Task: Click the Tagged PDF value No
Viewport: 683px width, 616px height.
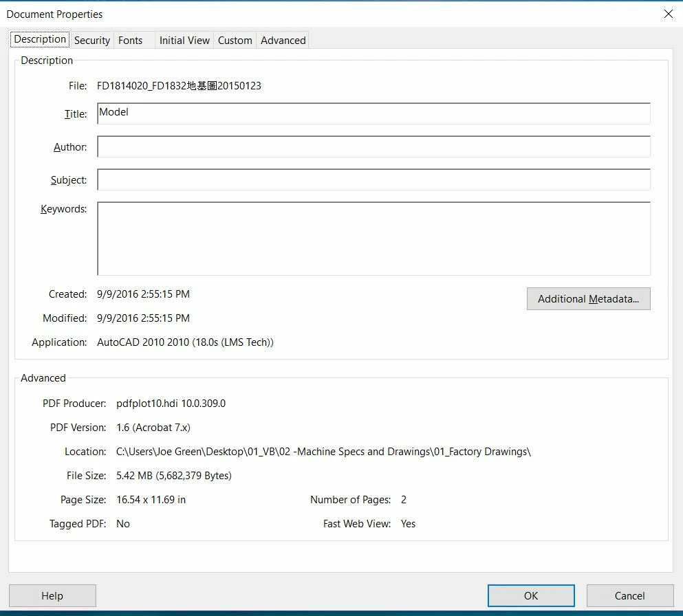Action: click(x=123, y=524)
